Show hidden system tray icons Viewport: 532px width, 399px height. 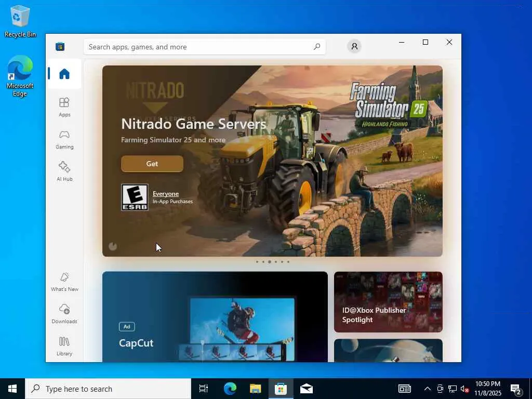pyautogui.click(x=428, y=389)
